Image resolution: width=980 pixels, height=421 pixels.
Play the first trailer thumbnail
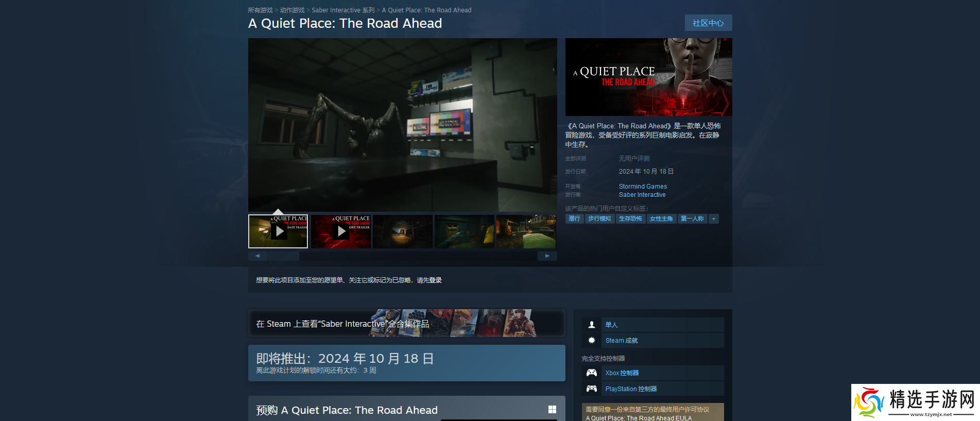point(278,231)
